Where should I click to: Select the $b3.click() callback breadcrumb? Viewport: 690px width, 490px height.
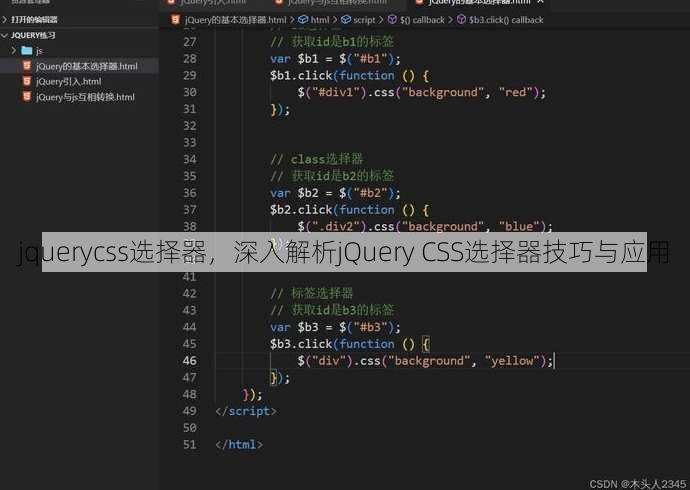[x=506, y=20]
